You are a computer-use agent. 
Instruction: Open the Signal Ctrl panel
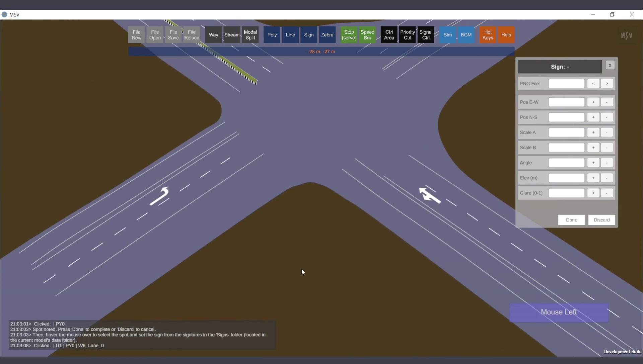pos(426,35)
